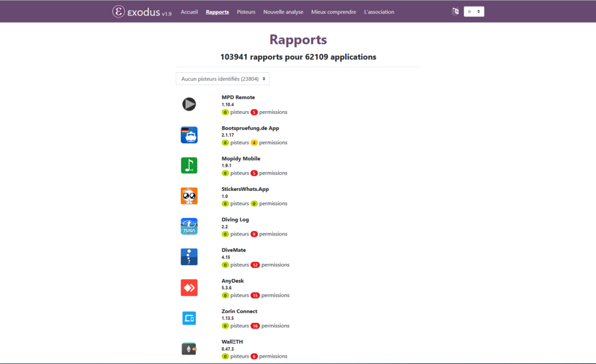Screen dimensions: 596x364
Task: Click the translation icon beside language selector
Action: pos(455,12)
